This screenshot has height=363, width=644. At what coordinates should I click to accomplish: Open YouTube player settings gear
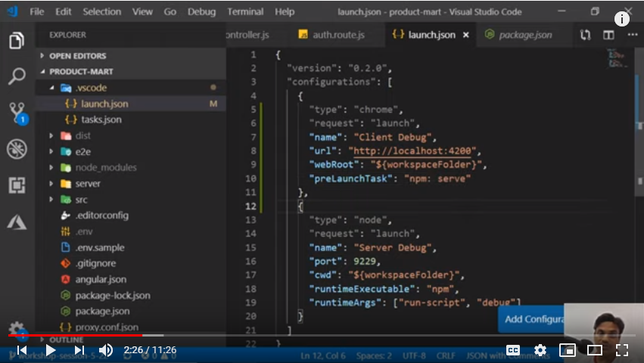(540, 350)
